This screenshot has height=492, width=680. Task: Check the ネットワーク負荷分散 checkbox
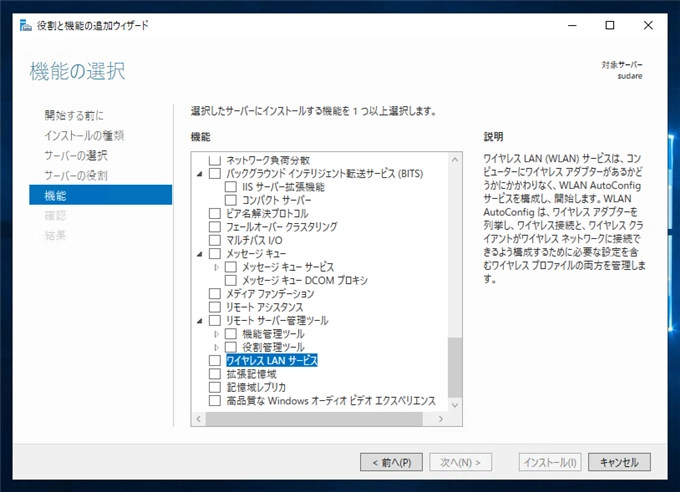215,160
